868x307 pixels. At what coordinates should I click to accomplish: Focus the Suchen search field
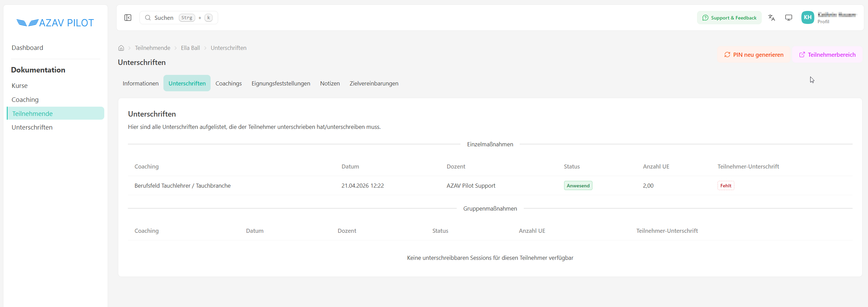click(178, 18)
